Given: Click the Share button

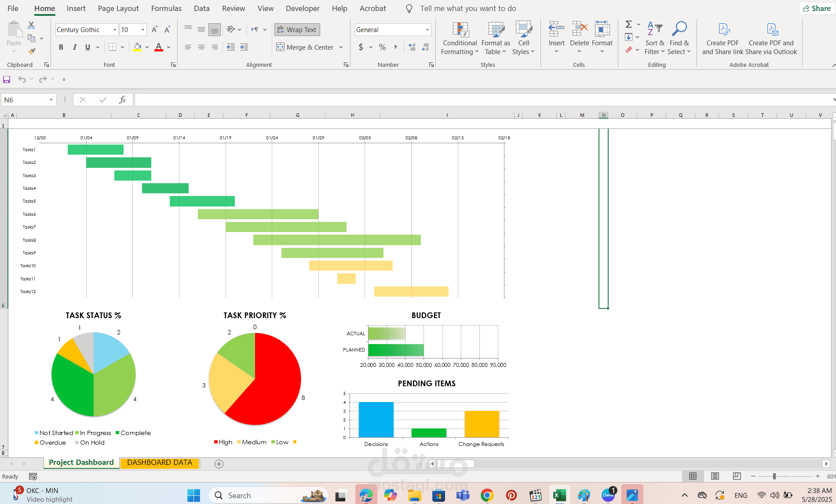Looking at the screenshot, I should [x=817, y=8].
